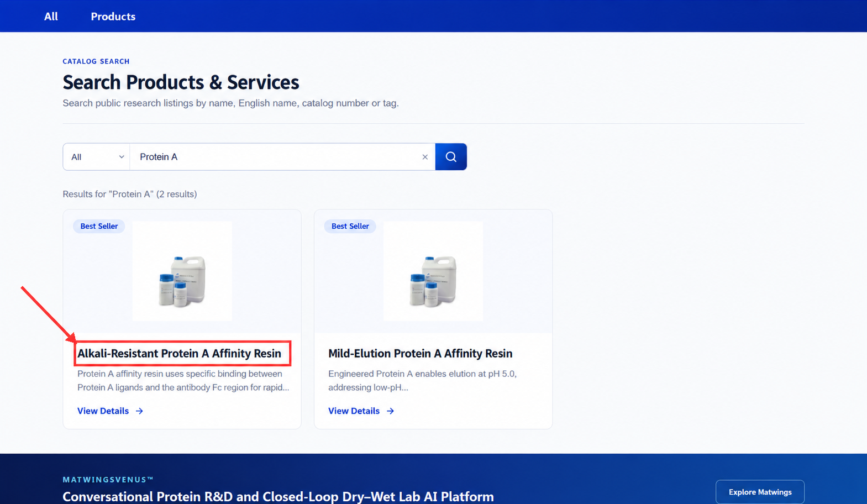Click the Mild-Elution resin product image
The width and height of the screenshot is (867, 504).
point(433,271)
